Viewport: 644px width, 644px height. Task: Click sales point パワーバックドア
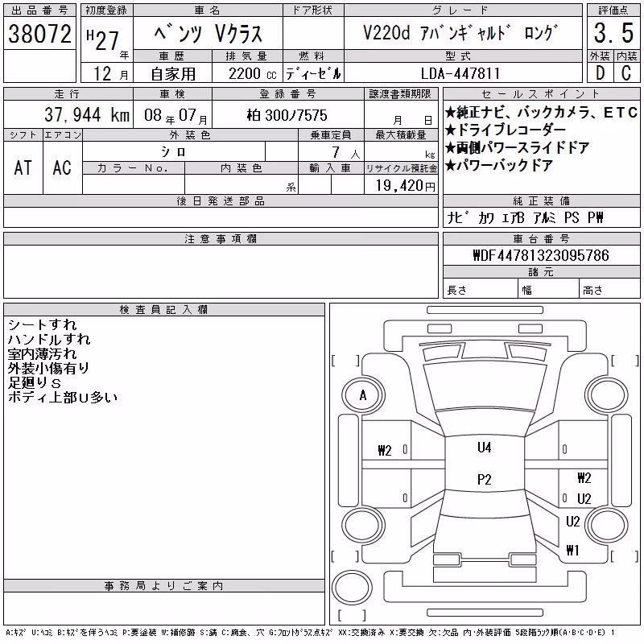click(x=498, y=166)
